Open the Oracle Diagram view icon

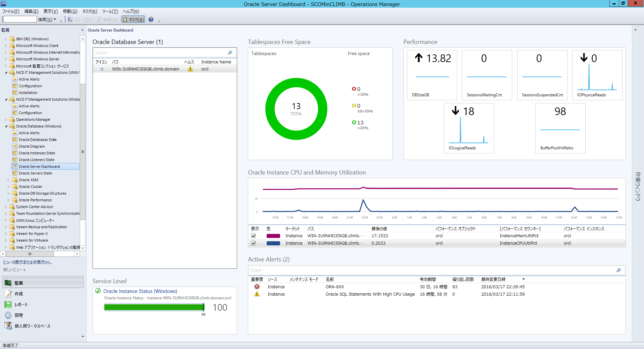tap(15, 146)
